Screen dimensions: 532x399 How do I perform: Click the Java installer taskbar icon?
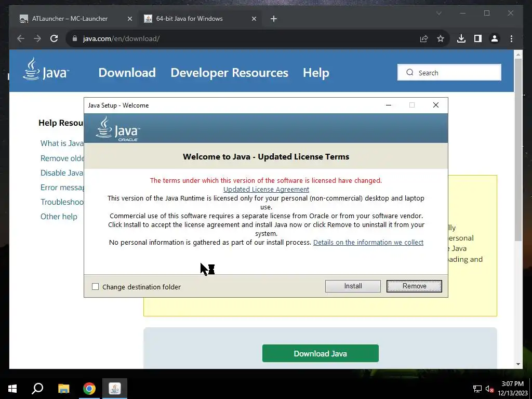click(115, 389)
